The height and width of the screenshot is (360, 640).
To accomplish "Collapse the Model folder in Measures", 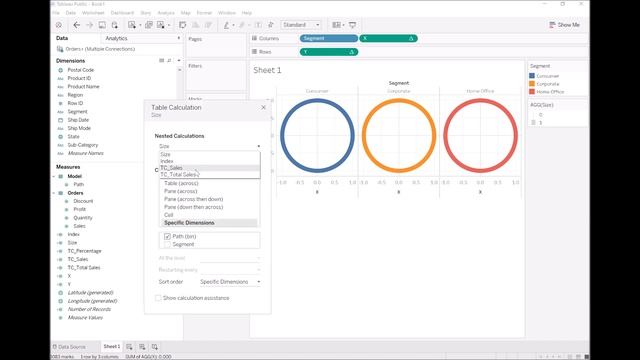I will pyautogui.click(x=54, y=176).
